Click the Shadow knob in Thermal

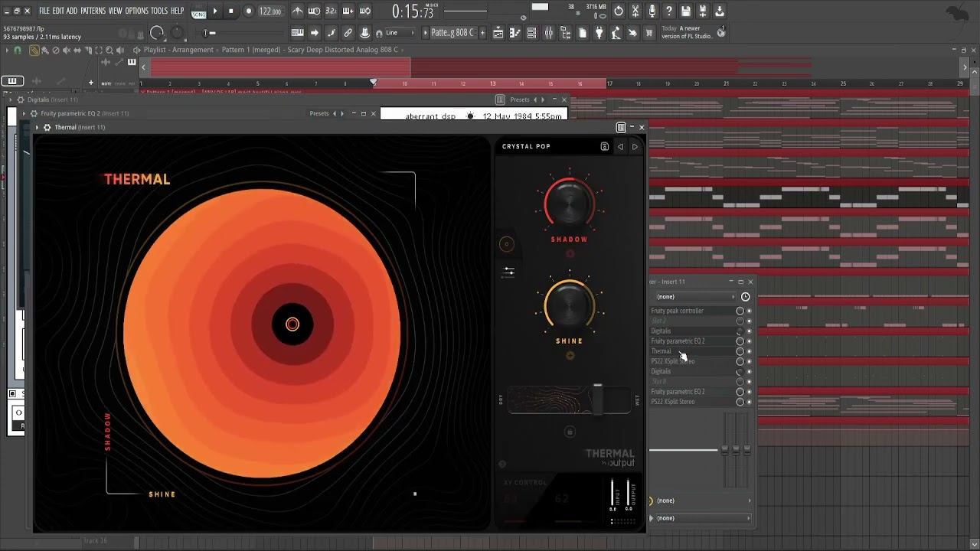pos(570,203)
